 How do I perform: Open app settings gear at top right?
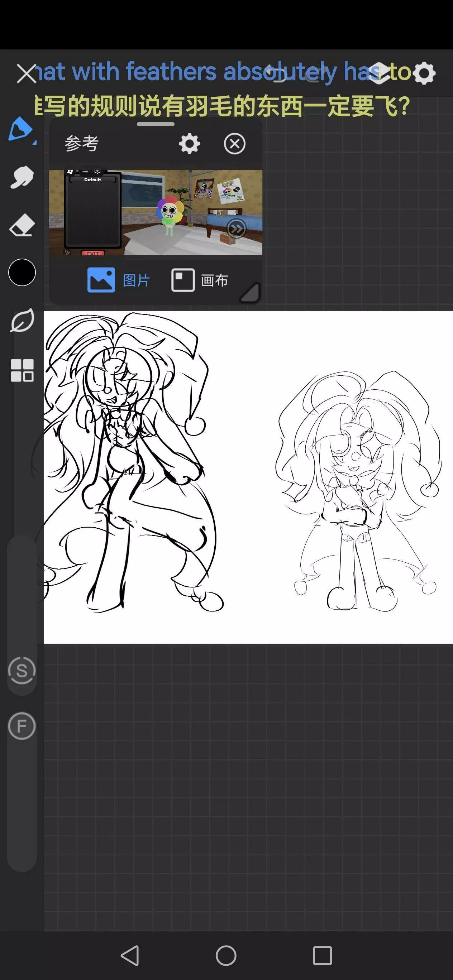[424, 73]
